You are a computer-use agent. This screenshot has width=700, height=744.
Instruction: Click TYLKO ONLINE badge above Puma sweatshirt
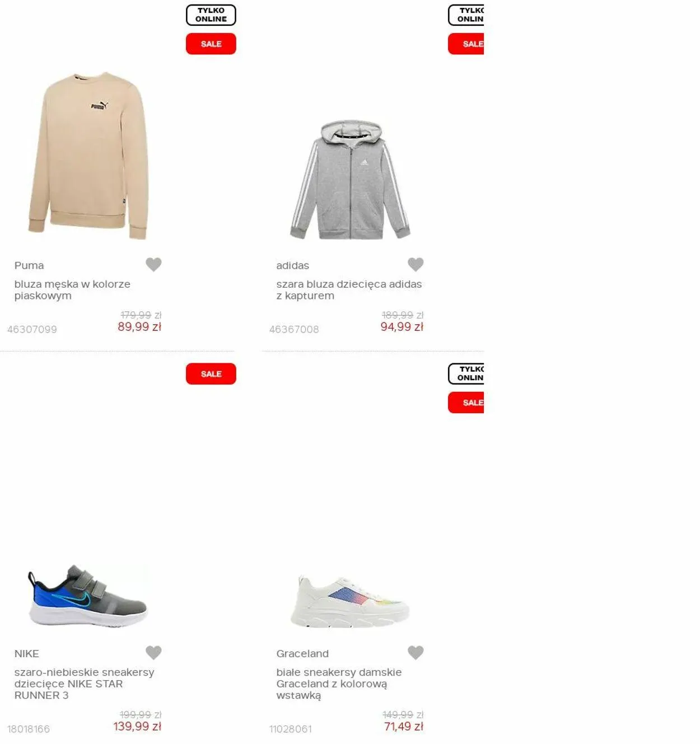tap(211, 15)
